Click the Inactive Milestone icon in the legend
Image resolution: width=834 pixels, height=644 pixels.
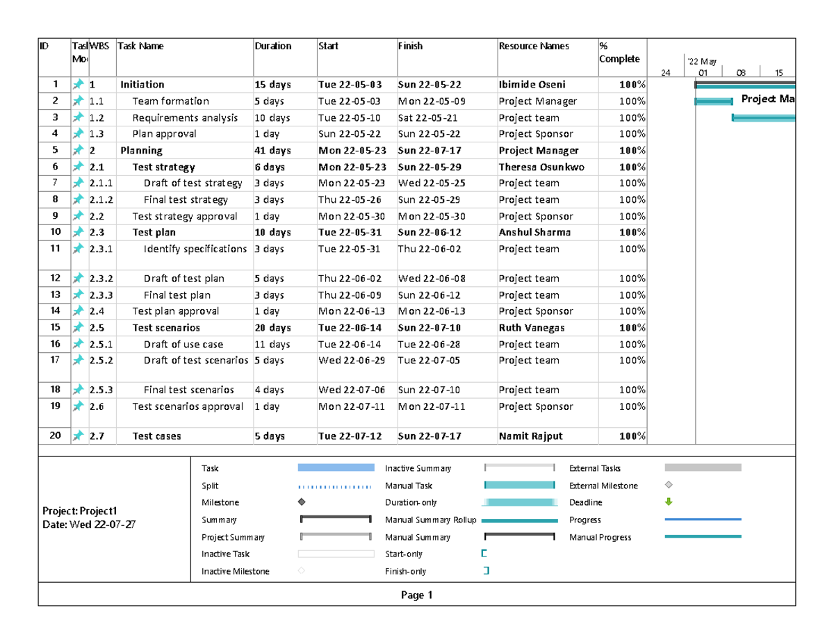point(301,571)
